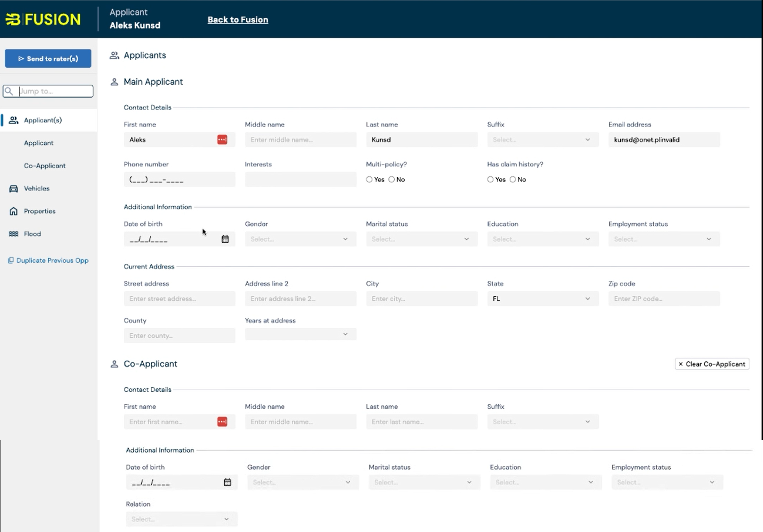Click the Co-Applicant person icon heading
This screenshot has width=763, height=532.
[114, 364]
